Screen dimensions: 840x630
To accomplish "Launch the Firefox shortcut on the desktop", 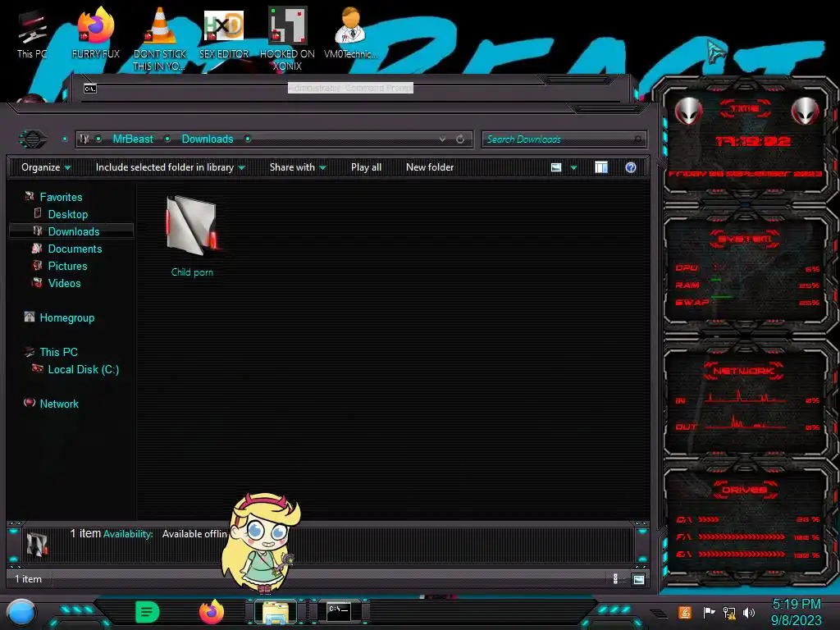I will [96, 33].
